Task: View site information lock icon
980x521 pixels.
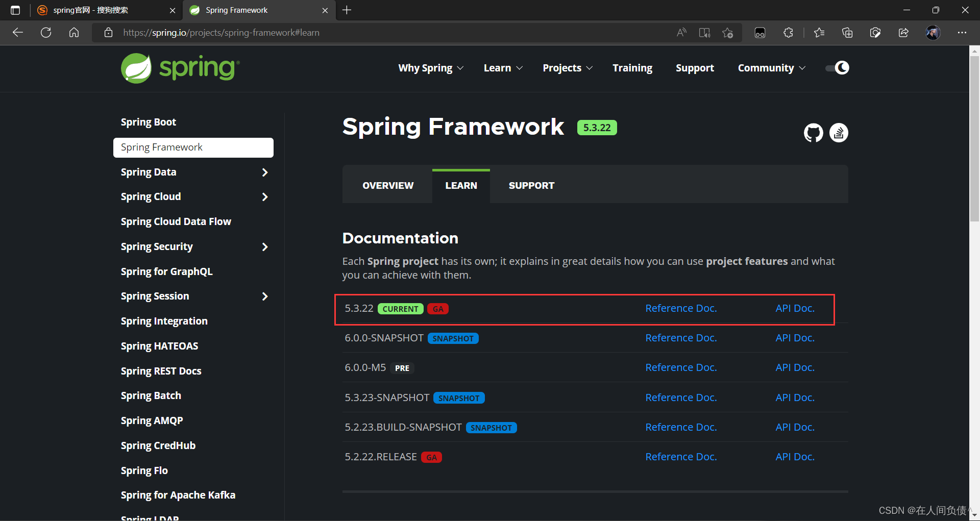Action: tap(108, 33)
